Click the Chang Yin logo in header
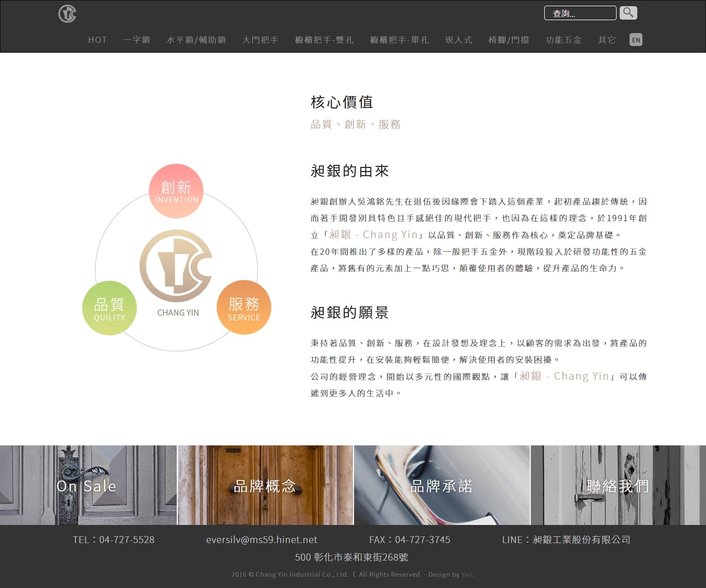 tap(67, 13)
